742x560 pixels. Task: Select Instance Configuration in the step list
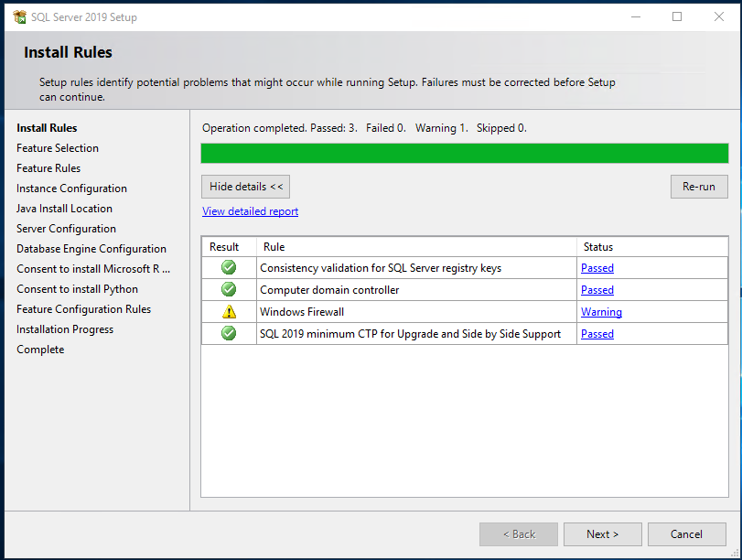pyautogui.click(x=71, y=188)
